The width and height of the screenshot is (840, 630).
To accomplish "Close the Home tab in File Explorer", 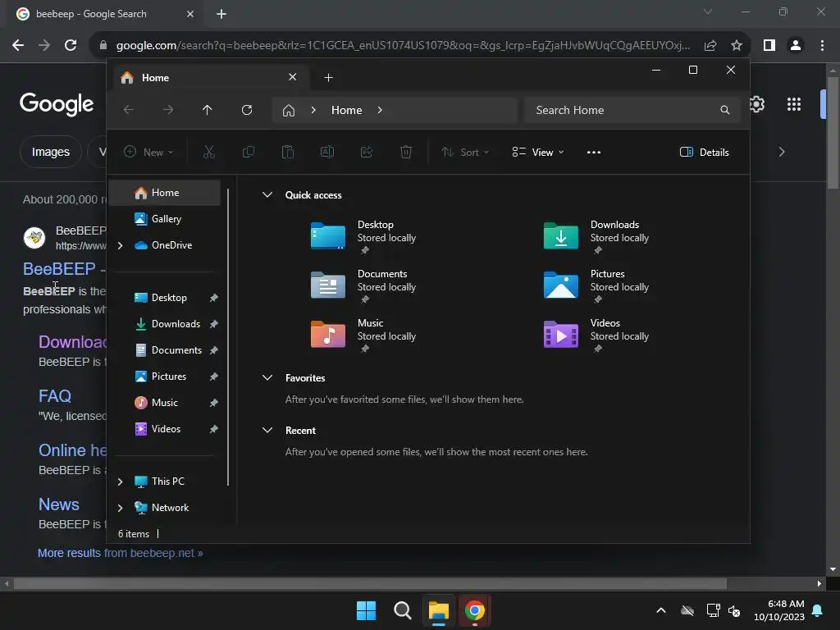I will click(x=293, y=77).
